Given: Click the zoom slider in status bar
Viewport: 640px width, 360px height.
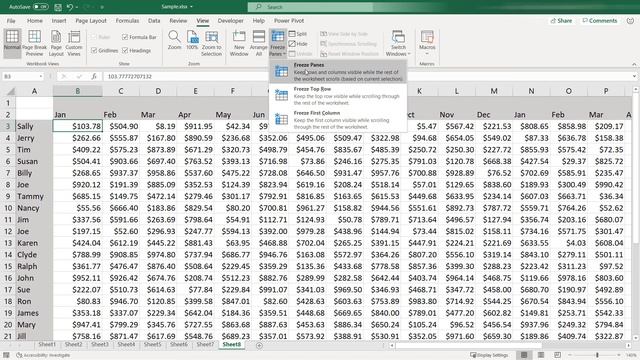Looking at the screenshot, I should (597, 355).
